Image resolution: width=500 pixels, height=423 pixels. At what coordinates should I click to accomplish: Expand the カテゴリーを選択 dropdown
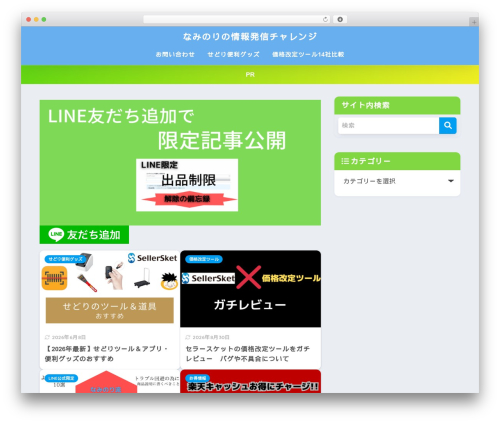coord(397,181)
